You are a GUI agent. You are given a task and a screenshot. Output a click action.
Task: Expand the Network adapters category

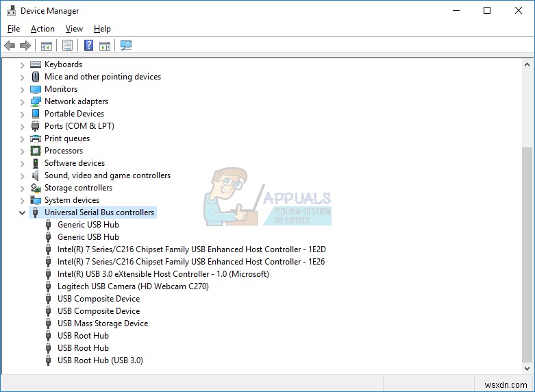coord(22,101)
